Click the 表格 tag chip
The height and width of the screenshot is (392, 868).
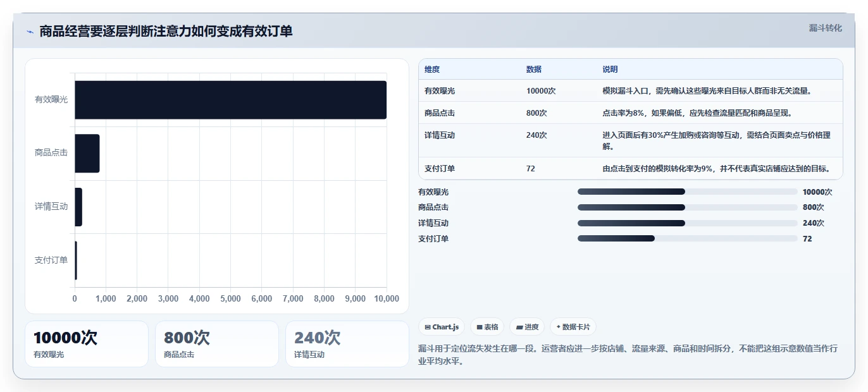487,327
